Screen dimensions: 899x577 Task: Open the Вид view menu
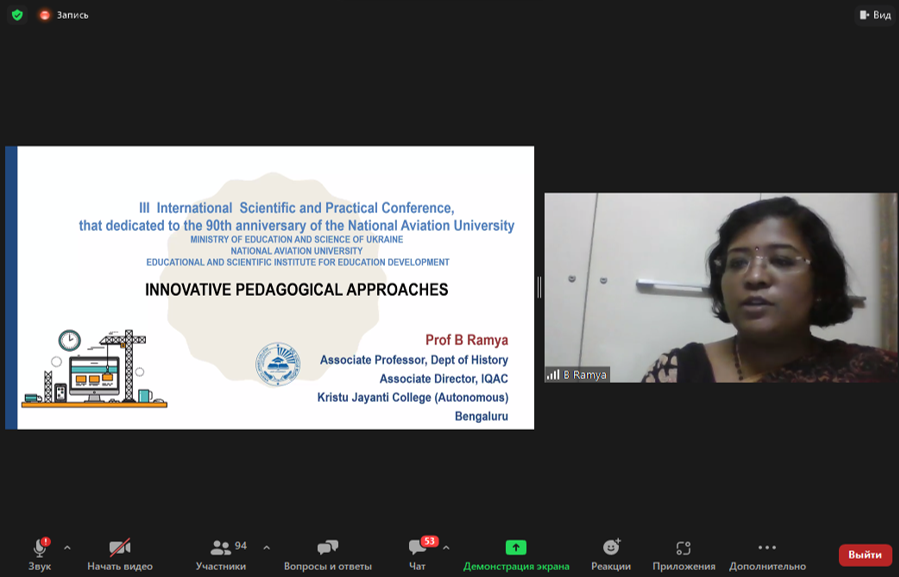coord(875,15)
